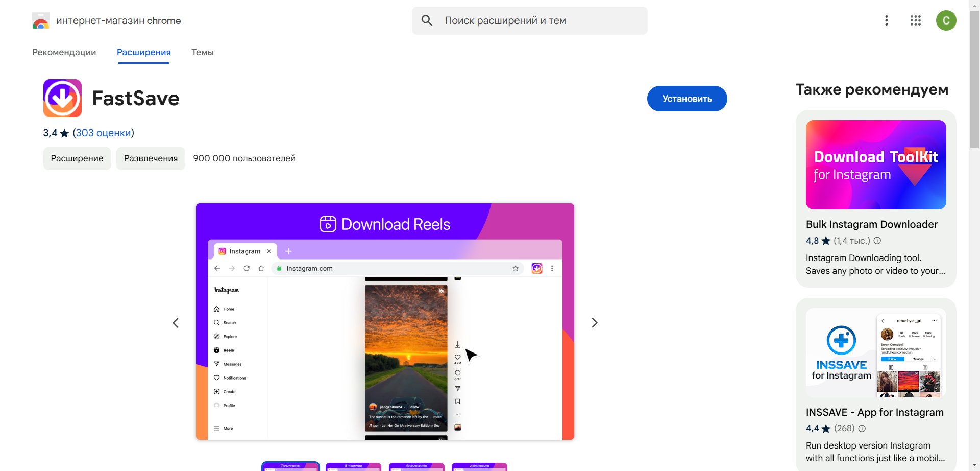Click the INSSAVE for Instagram preview image
Viewport: 980px width, 471px height.
(x=876, y=352)
